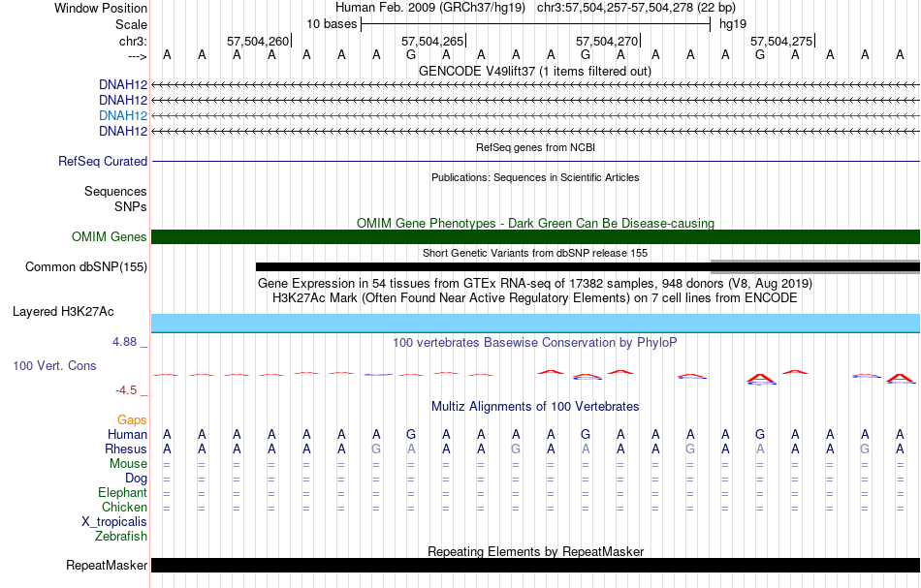This screenshot has width=921, height=588.
Task: Click Repeating Elements by RepeatMasker title
Action: (x=535, y=551)
